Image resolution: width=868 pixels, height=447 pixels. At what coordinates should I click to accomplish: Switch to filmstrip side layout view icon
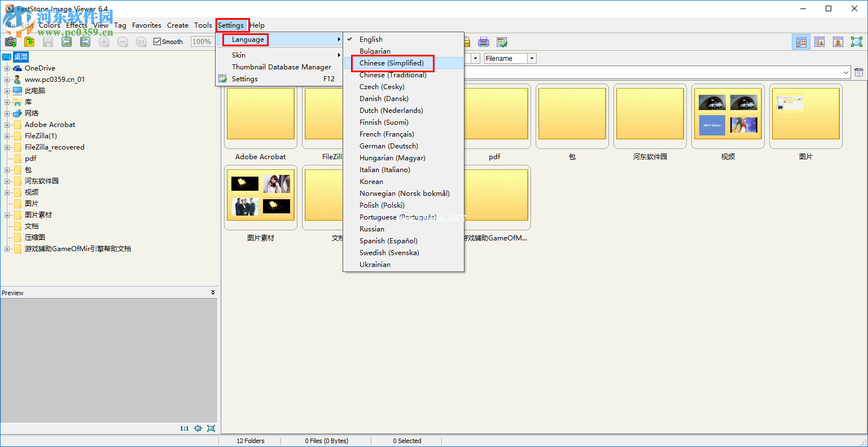pyautogui.click(x=819, y=42)
